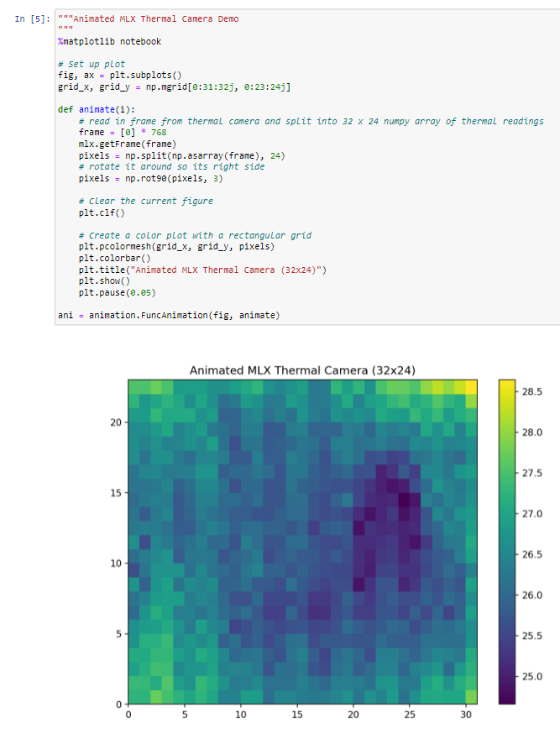The width and height of the screenshot is (560, 739).
Task: Click the 'plt.clf()' line
Action: click(x=102, y=212)
